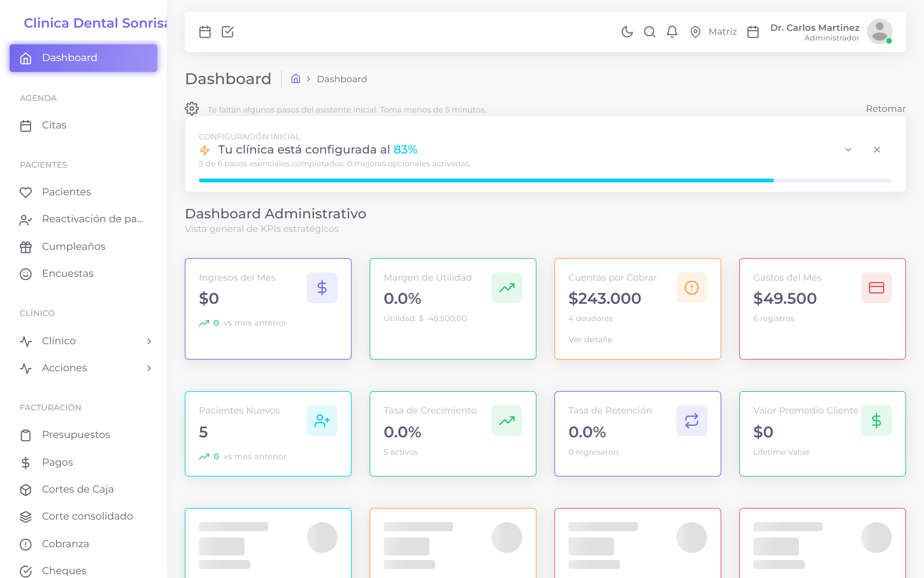Viewport: 924px width, 578px height.
Task: Go to Dashboard in the sidebar
Action: [x=83, y=58]
